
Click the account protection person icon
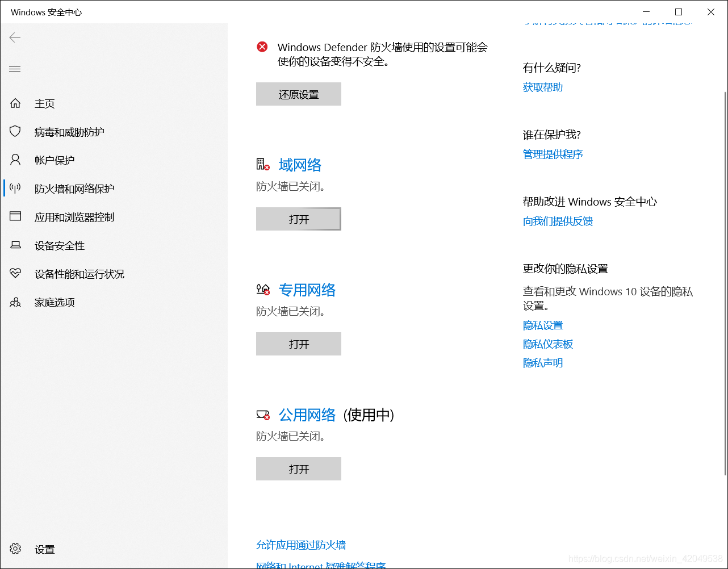pyautogui.click(x=15, y=160)
